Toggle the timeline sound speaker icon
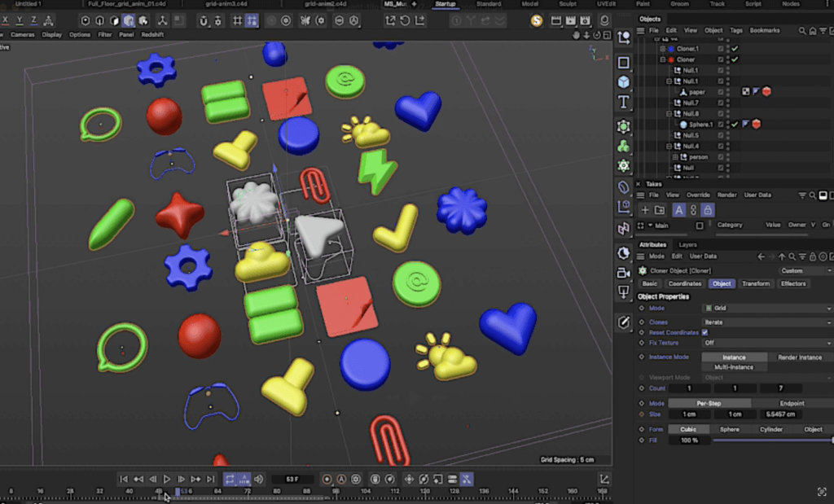Screen dimensions: 834x504 pyautogui.click(x=258, y=479)
